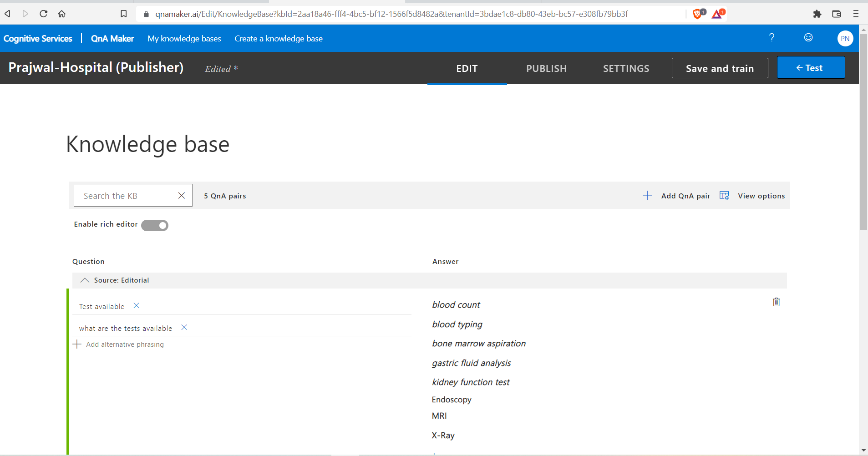Disable the rich editor toggle
The image size is (868, 456).
click(x=155, y=225)
